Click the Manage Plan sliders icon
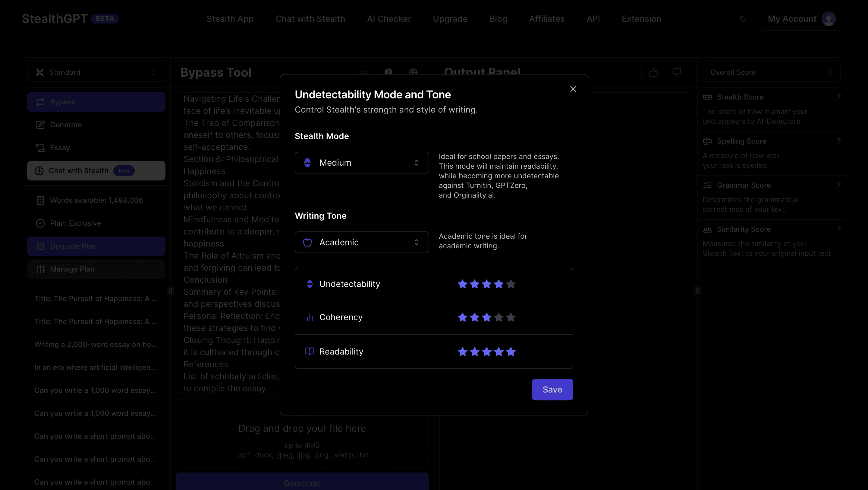The height and width of the screenshot is (490, 868). point(40,269)
